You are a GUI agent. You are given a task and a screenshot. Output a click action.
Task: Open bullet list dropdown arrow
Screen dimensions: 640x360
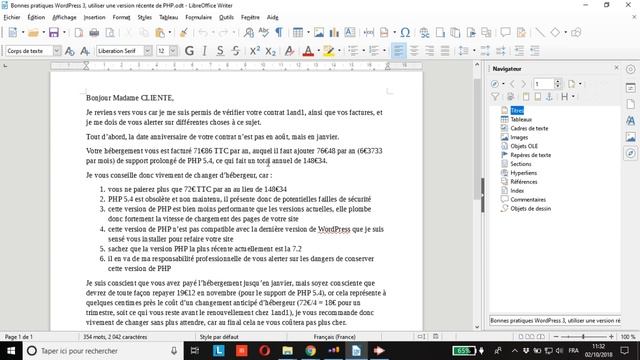[363, 51]
